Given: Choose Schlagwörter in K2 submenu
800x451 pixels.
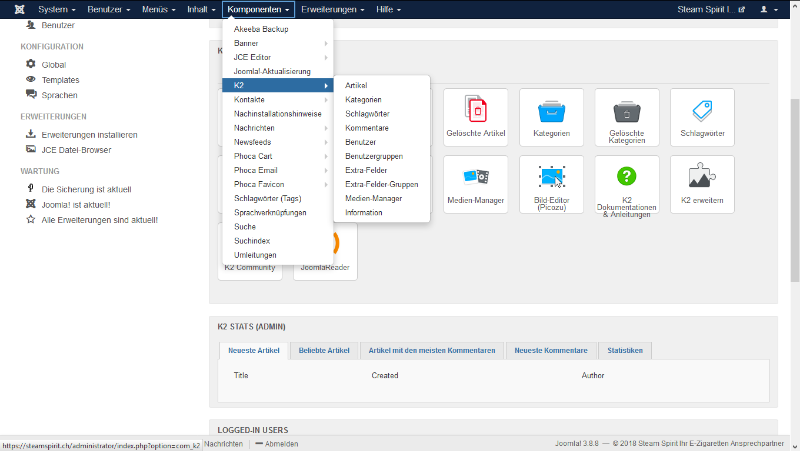Looking at the screenshot, I should pos(382,114).
